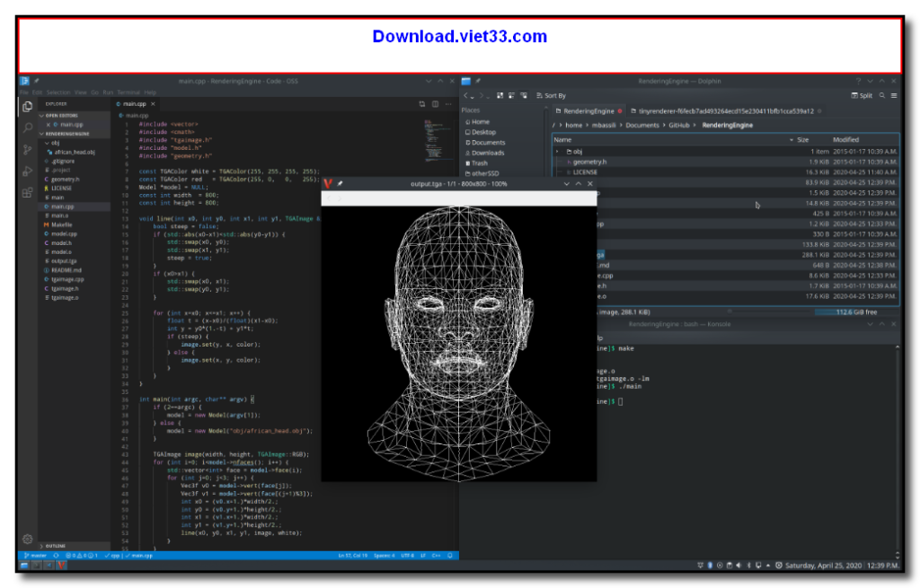Open Dolphin's search with the magnifier icon
The image size is (920, 588).
click(x=880, y=94)
